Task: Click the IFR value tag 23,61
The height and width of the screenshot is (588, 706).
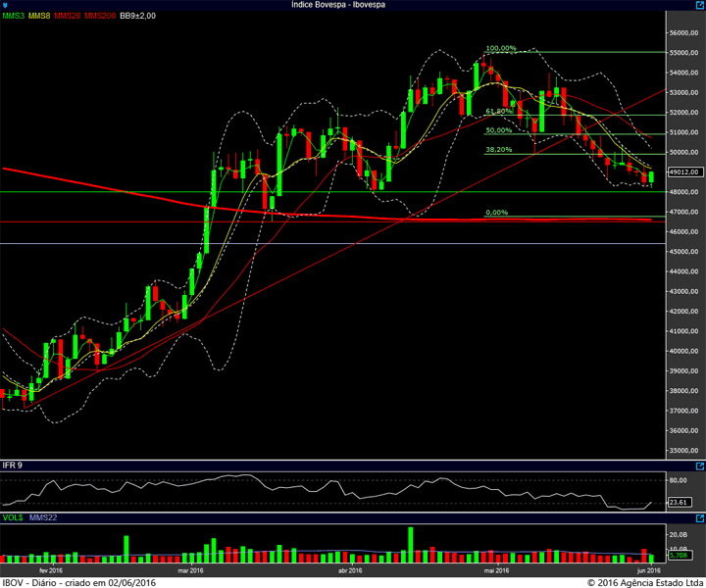Action: point(679,502)
